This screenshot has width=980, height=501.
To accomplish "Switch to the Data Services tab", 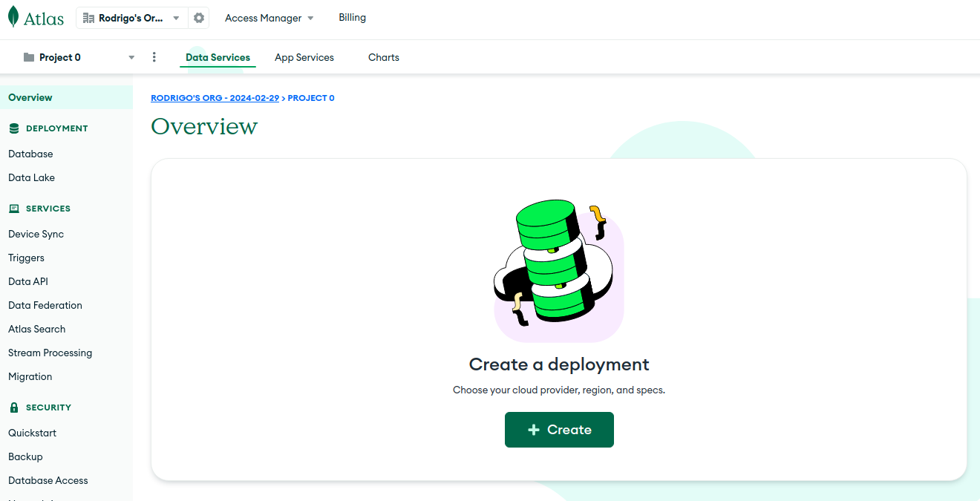I will 218,57.
